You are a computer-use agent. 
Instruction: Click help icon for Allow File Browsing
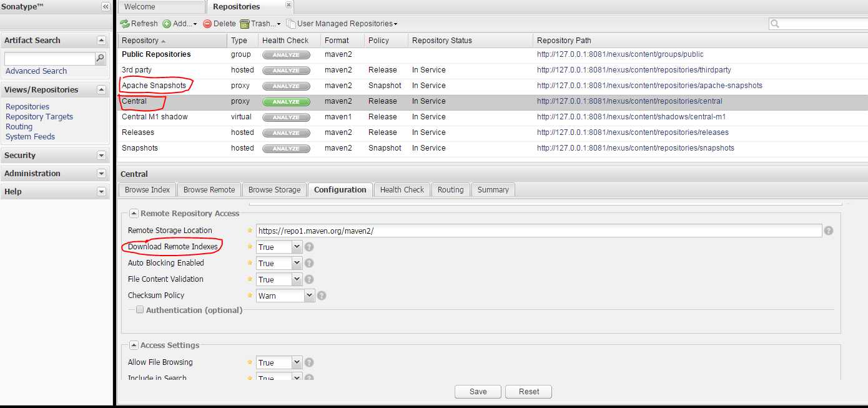(309, 362)
